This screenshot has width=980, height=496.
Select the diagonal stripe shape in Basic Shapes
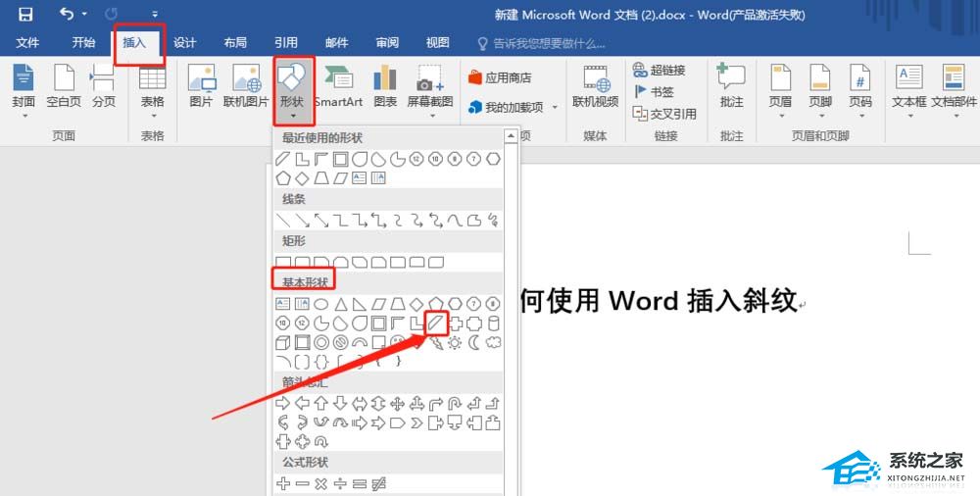click(437, 322)
